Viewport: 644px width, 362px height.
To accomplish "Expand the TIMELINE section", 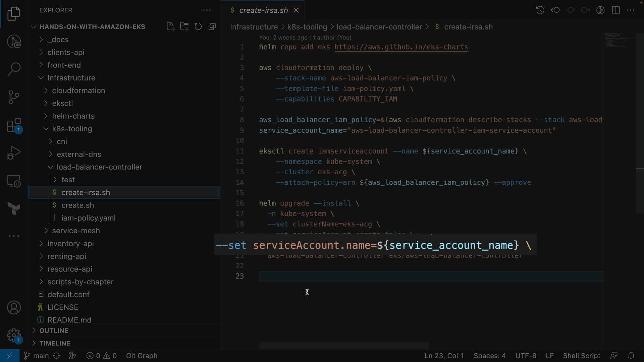I will [x=55, y=343].
